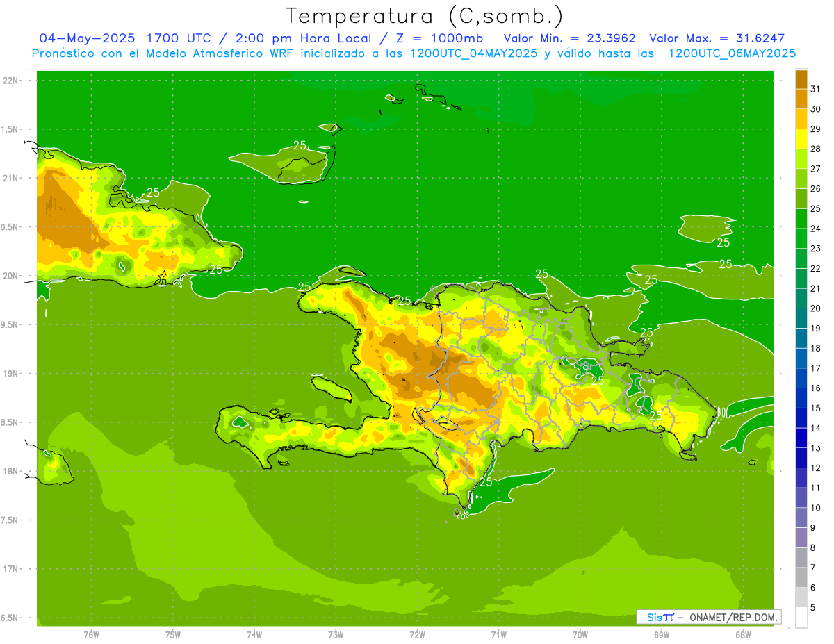
Task: Click the "71W" longitude axis label
Action: click(498, 635)
